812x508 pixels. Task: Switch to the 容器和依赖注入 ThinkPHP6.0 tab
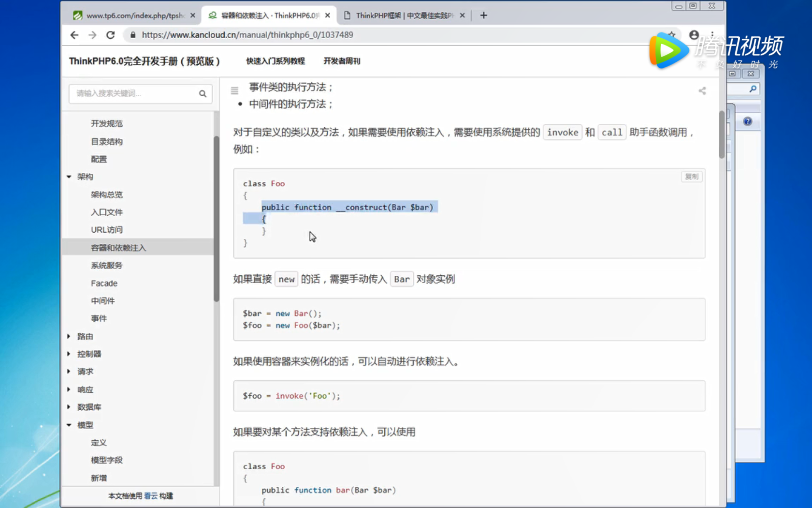click(x=270, y=15)
